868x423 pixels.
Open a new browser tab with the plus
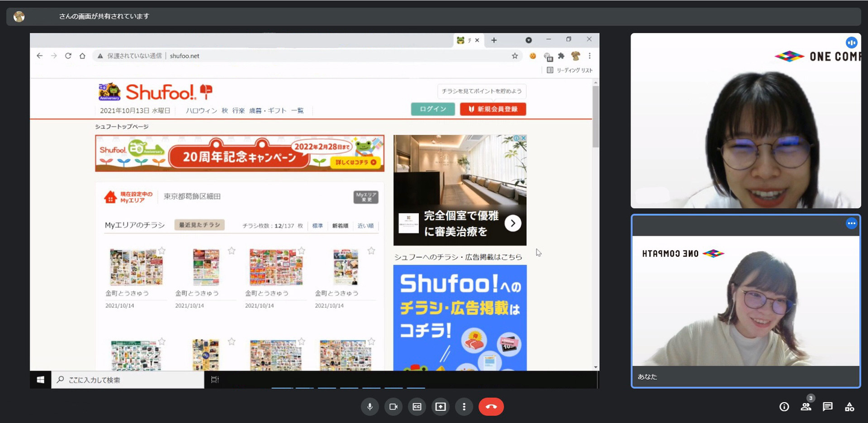tap(494, 40)
